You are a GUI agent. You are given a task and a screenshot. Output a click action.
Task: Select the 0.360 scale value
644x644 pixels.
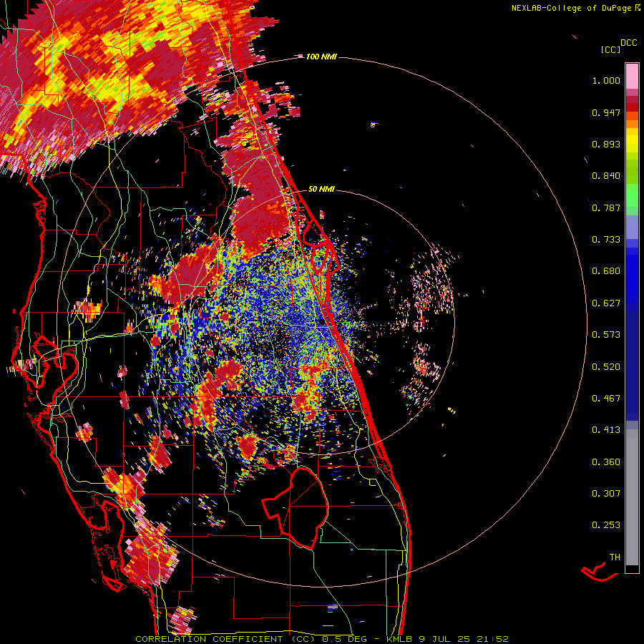point(606,462)
